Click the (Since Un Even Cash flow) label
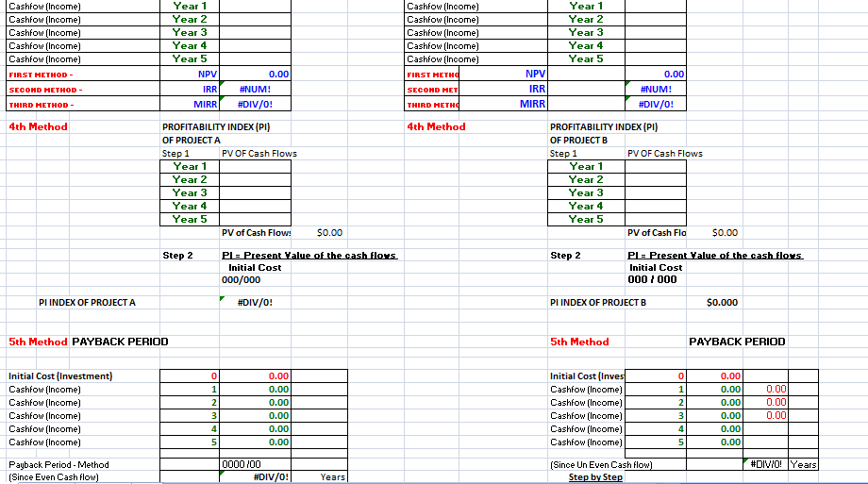The height and width of the screenshot is (484, 868). (601, 464)
